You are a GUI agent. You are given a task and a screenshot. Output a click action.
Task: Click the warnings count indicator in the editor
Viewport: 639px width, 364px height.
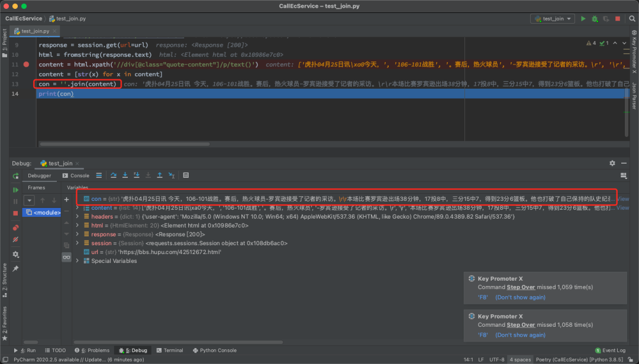click(591, 43)
